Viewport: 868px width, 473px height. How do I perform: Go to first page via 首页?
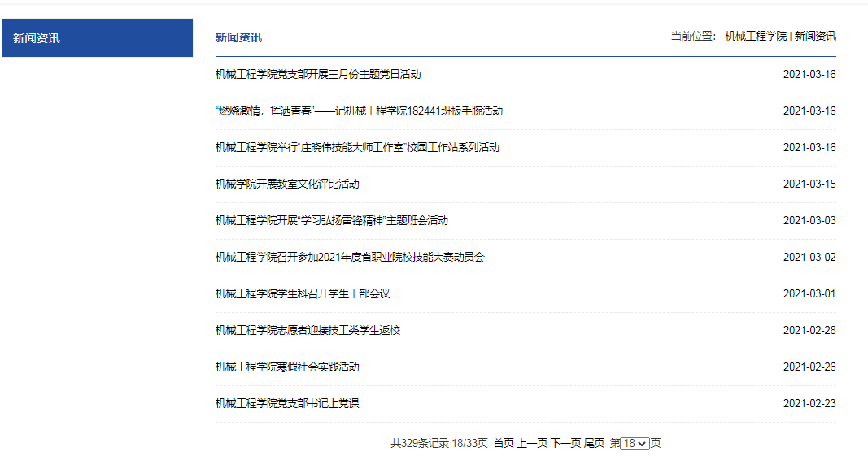(x=504, y=443)
